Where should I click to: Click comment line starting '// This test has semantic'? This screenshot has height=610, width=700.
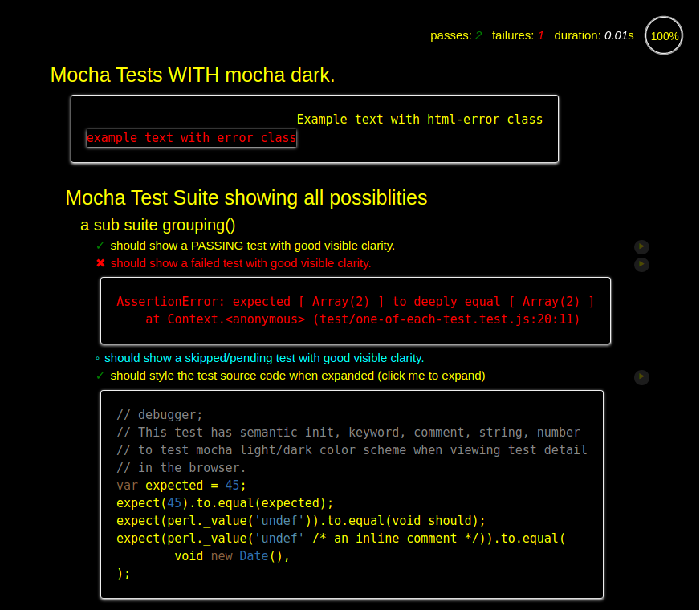click(348, 433)
